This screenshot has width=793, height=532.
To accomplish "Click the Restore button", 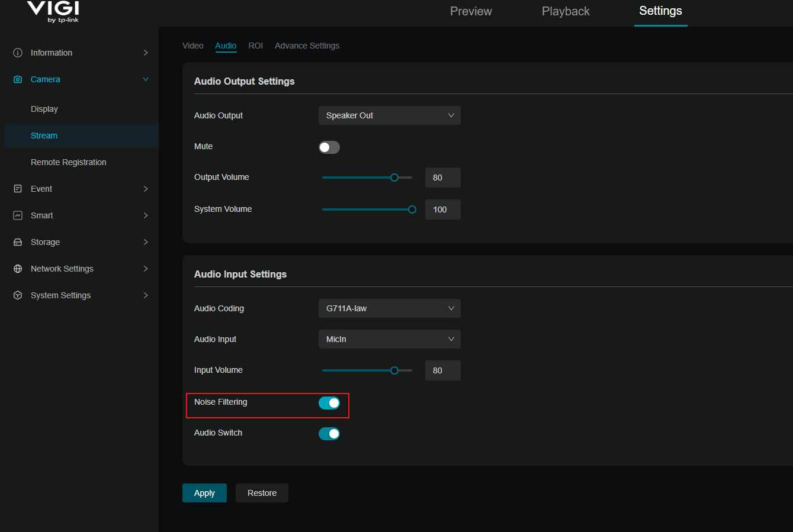I will 262,493.
